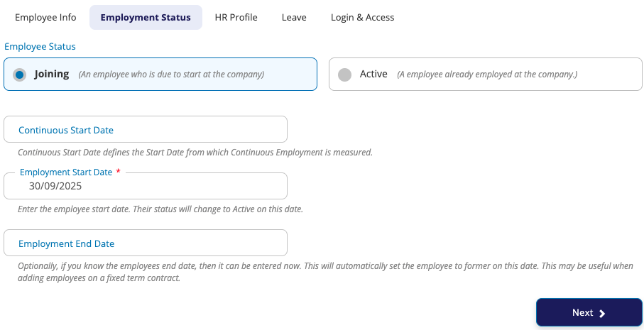Switch to the HR Profile tab
The image size is (644, 330).
[x=236, y=17]
